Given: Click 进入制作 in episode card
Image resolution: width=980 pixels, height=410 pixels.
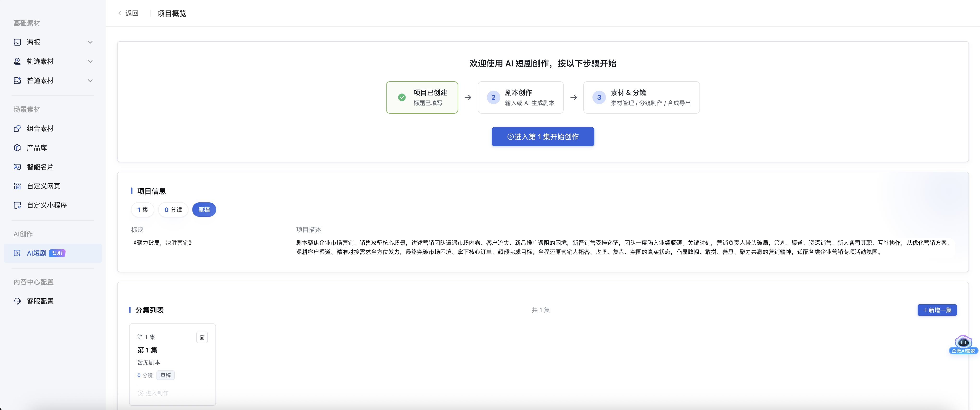Looking at the screenshot, I should 153,393.
